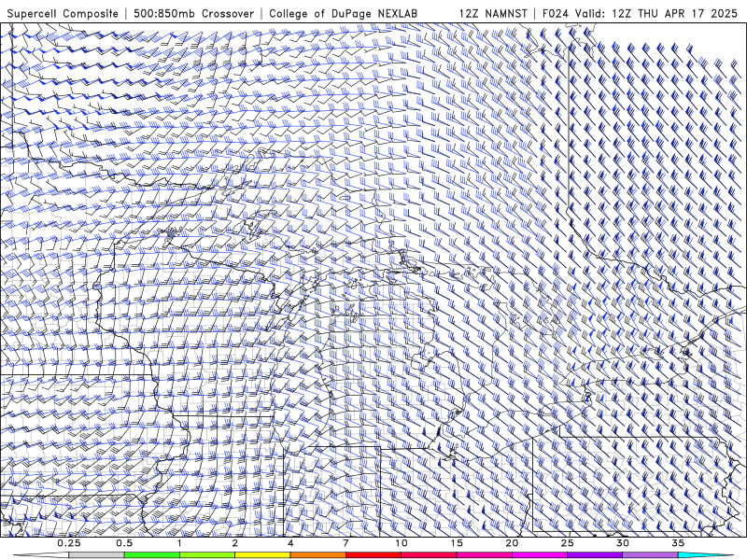Click the 0.5 legend value

tap(124, 543)
